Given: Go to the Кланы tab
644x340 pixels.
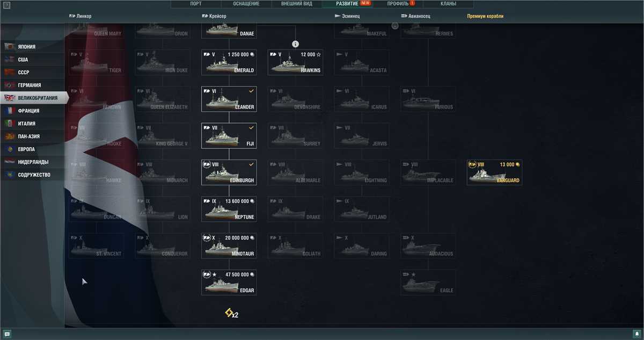Looking at the screenshot, I should 448,4.
